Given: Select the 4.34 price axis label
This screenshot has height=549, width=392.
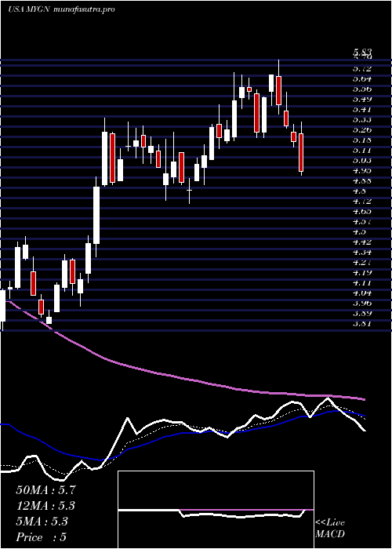Looking at the screenshot, I should (362, 252).
